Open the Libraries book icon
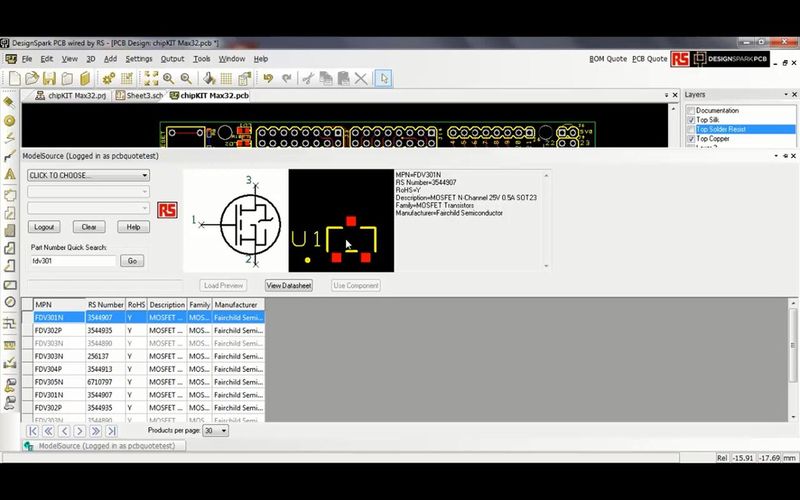This screenshot has height=500, width=800. click(85, 79)
